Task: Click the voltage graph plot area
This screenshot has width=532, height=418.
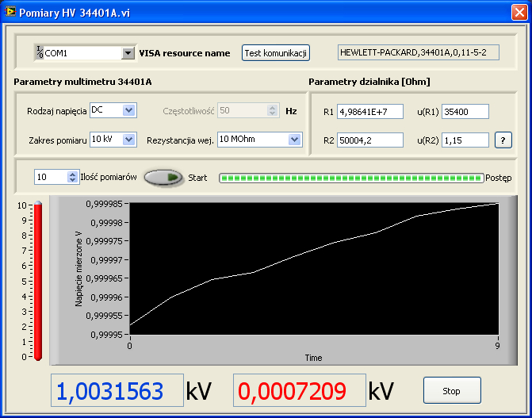Action: (314, 269)
